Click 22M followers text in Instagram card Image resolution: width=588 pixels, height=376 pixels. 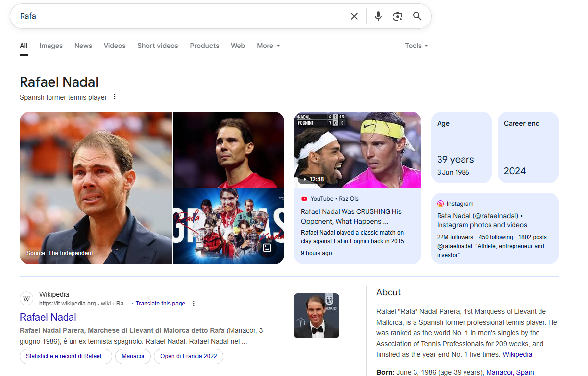click(x=455, y=237)
